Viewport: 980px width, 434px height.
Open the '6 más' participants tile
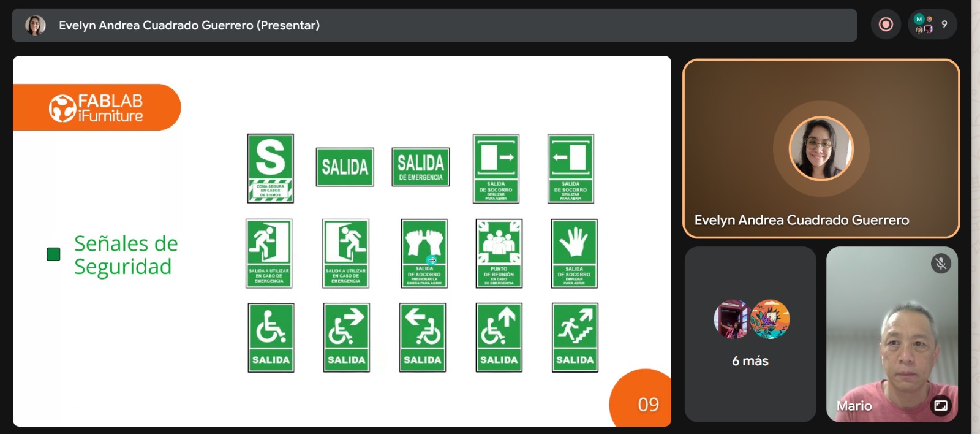point(750,334)
